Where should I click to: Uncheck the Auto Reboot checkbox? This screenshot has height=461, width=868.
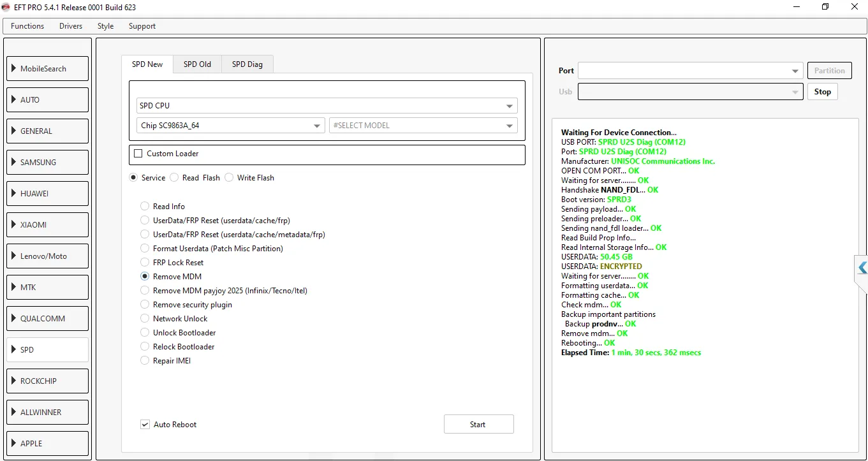point(145,425)
